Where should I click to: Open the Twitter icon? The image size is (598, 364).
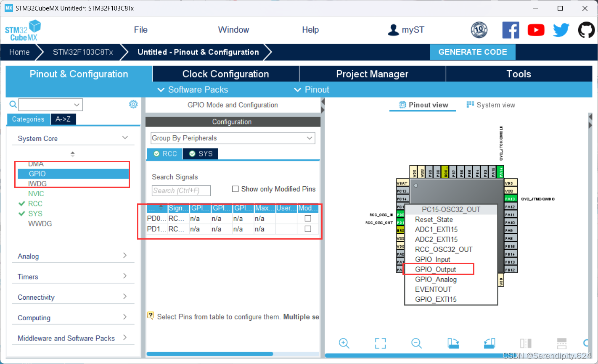(x=561, y=30)
